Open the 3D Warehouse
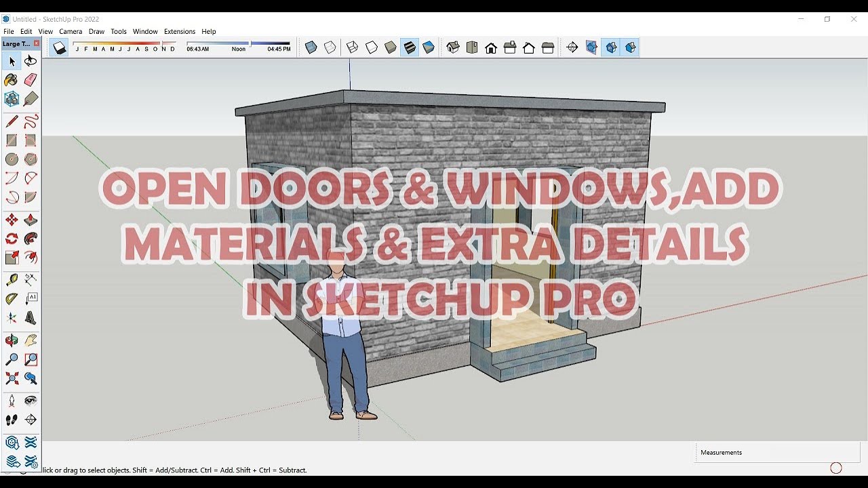 pos(12,443)
